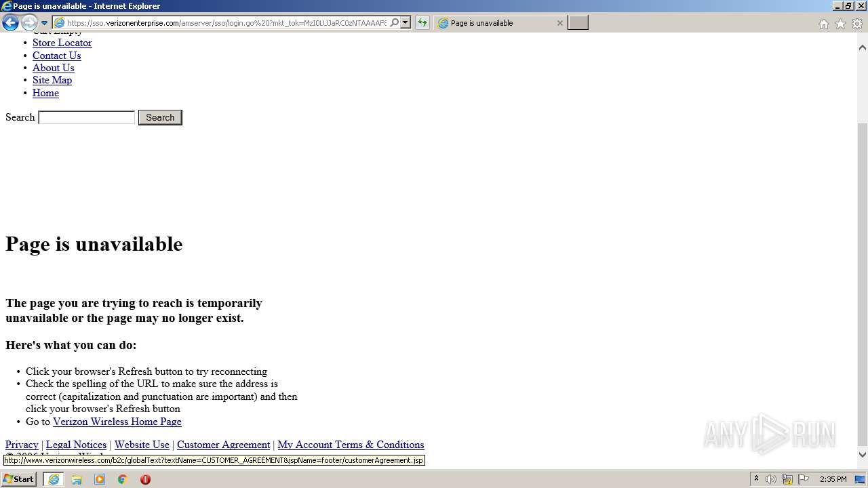The height and width of the screenshot is (488, 868).
Task: Click the scrollbar down arrow
Action: point(862,455)
